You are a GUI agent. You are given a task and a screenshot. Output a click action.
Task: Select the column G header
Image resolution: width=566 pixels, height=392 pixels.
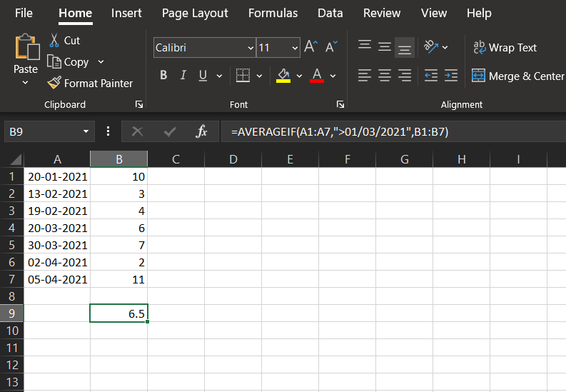click(404, 159)
